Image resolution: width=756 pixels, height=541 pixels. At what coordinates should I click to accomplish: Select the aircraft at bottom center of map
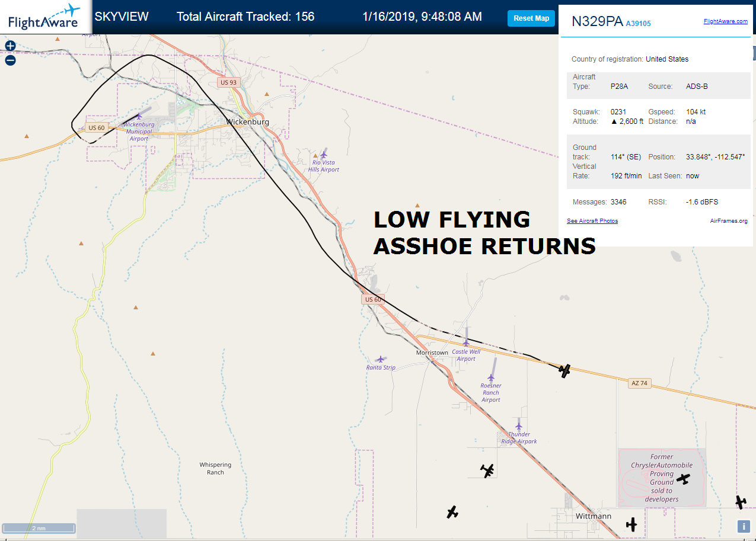[x=453, y=512]
